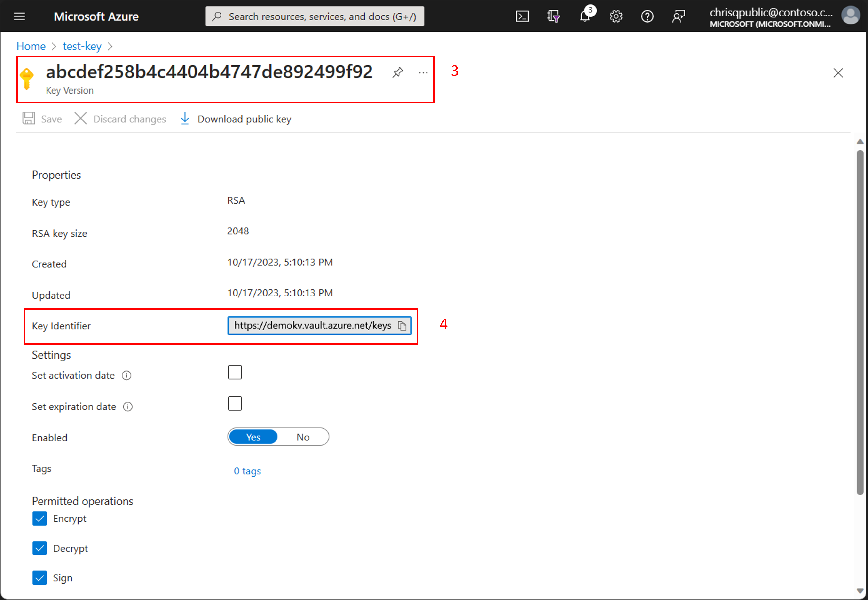Pin the key version to dashboard
Screen dimensions: 868x600
pos(398,72)
